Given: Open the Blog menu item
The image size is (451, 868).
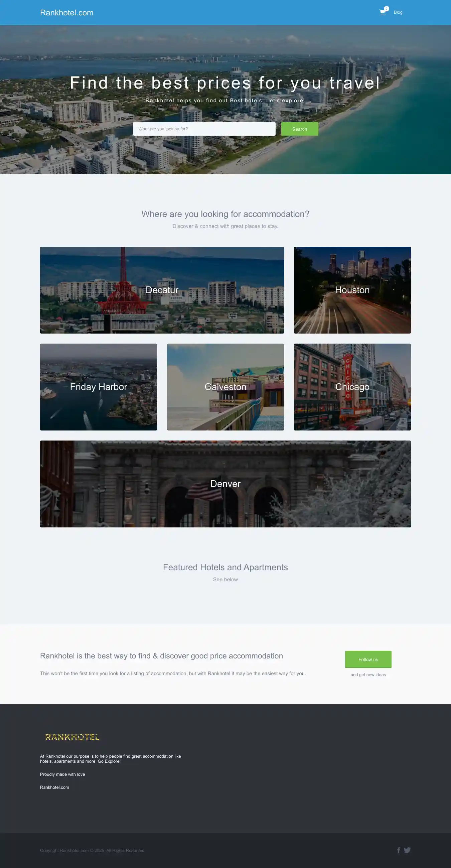Looking at the screenshot, I should (x=398, y=12).
